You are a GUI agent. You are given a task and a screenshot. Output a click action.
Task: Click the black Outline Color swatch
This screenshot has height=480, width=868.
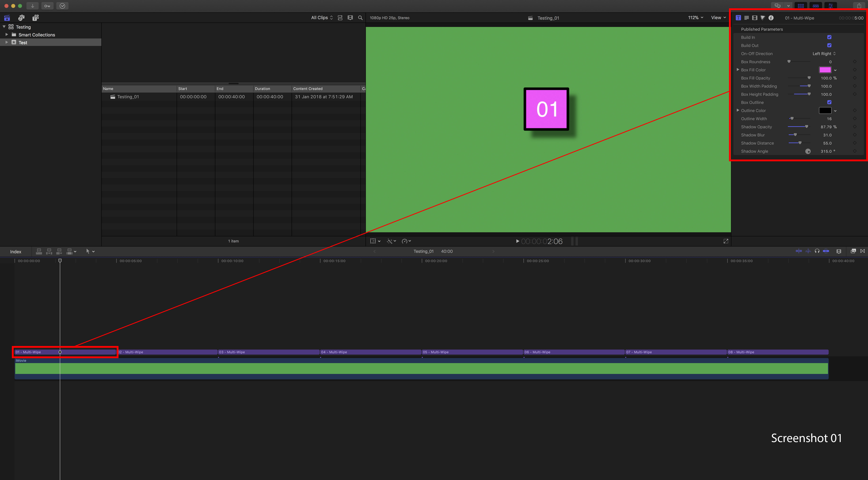point(825,110)
